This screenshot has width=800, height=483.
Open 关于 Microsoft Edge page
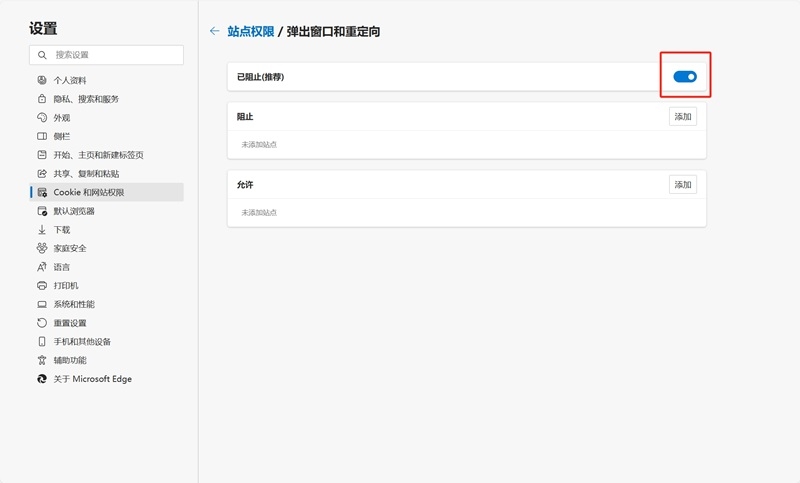pyautogui.click(x=106, y=379)
